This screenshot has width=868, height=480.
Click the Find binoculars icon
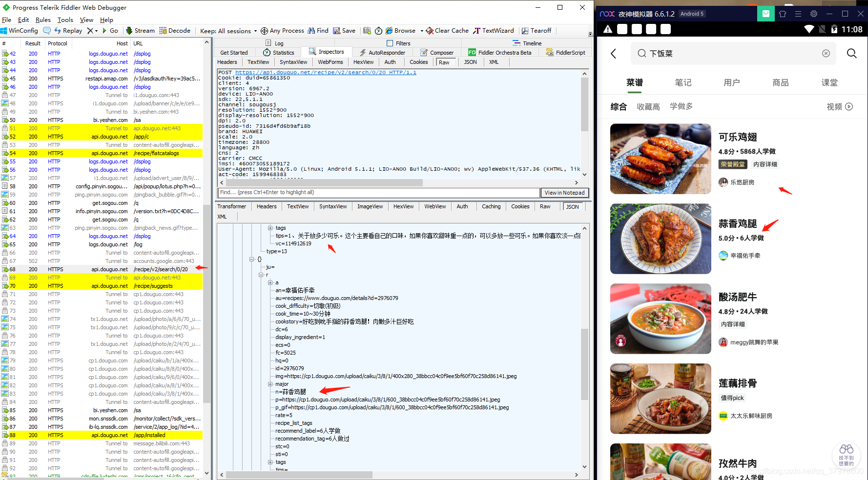pos(311,31)
